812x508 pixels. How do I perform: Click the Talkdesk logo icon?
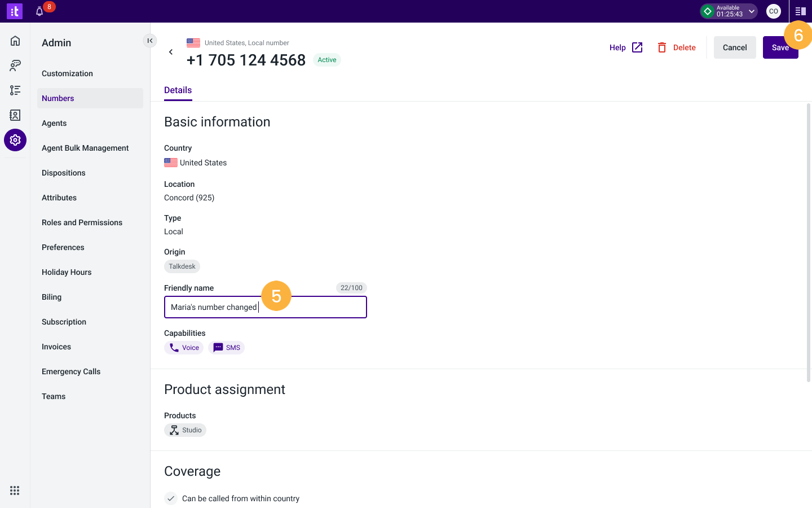point(15,11)
